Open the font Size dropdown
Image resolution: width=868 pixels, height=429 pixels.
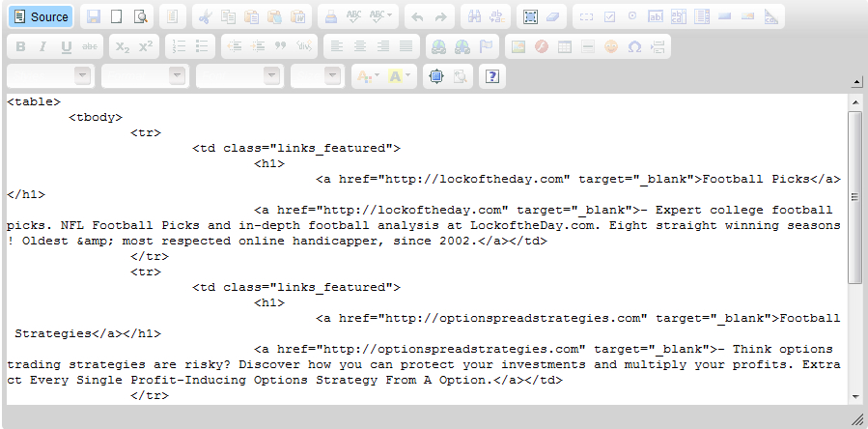coord(318,76)
